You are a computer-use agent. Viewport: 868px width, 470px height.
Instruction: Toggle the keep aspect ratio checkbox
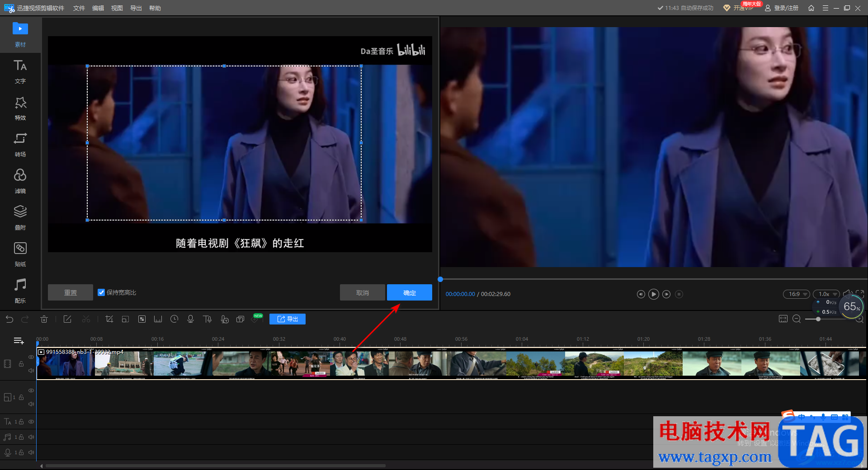[x=101, y=292]
